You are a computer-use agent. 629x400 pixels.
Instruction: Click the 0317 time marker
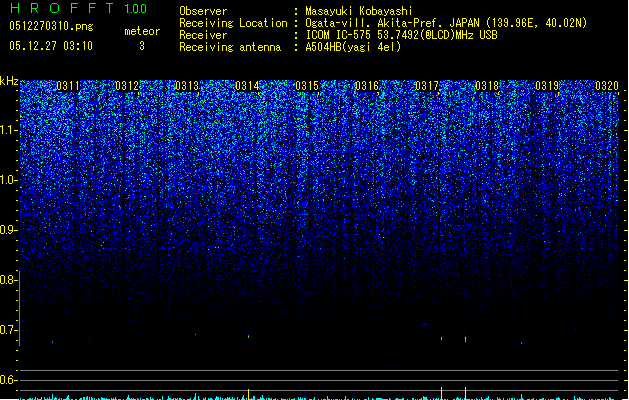[x=427, y=86]
